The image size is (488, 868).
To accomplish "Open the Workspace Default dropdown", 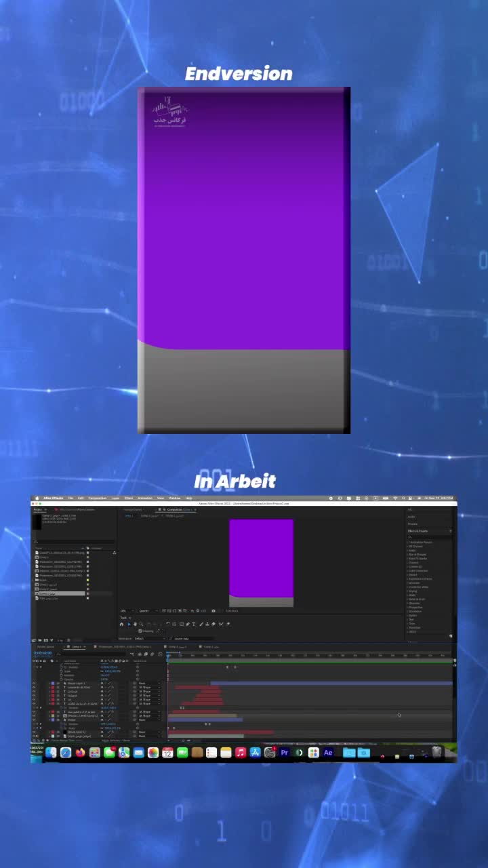I will pos(150,639).
